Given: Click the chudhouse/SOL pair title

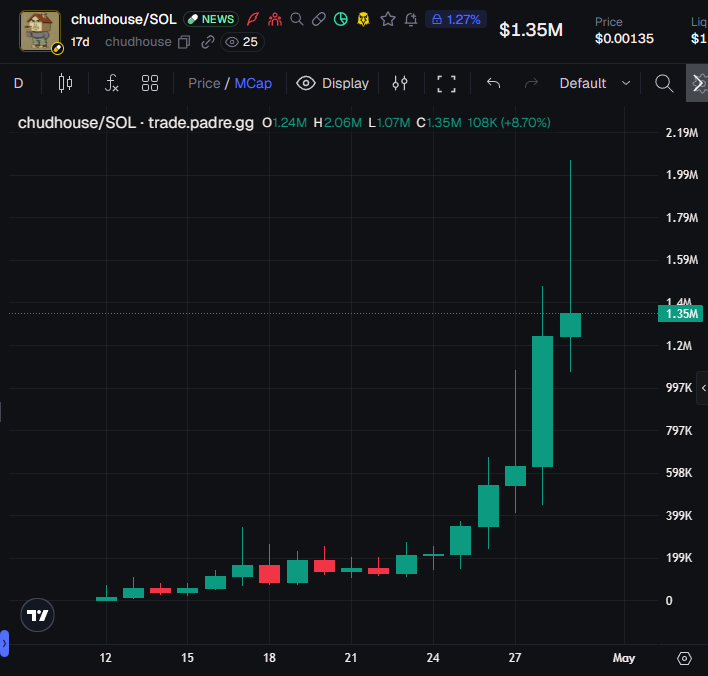Looking at the screenshot, I should [x=124, y=19].
